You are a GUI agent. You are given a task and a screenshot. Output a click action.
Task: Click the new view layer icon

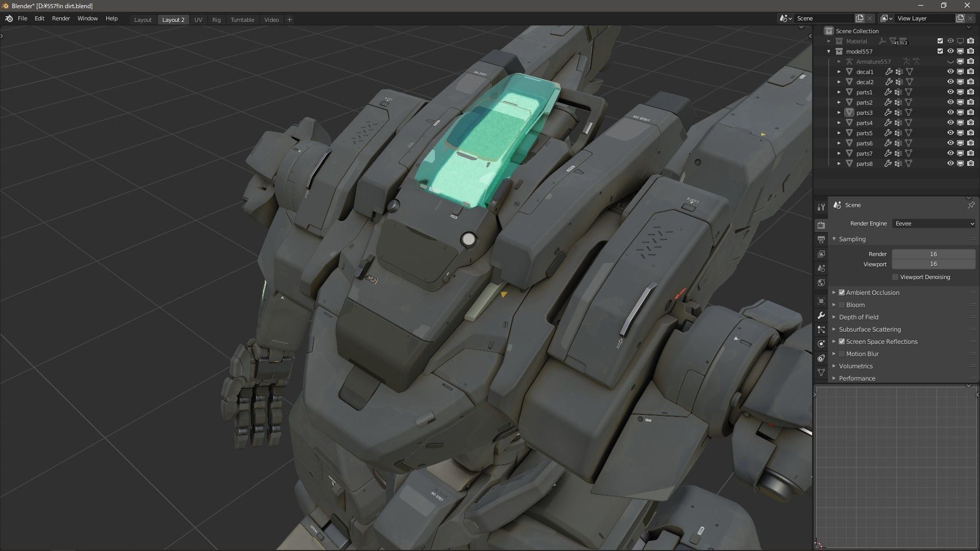tap(960, 18)
